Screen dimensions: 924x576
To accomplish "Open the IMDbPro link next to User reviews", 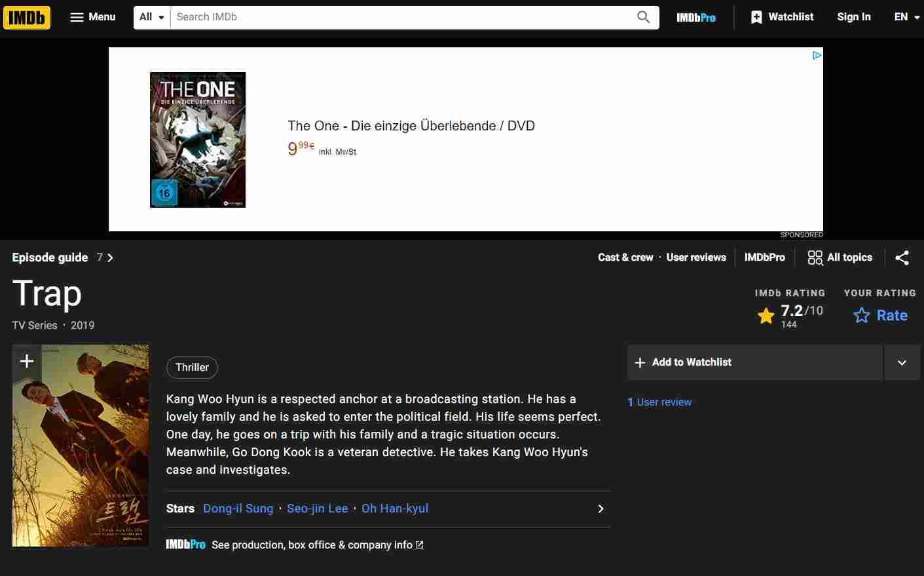I will coord(764,258).
